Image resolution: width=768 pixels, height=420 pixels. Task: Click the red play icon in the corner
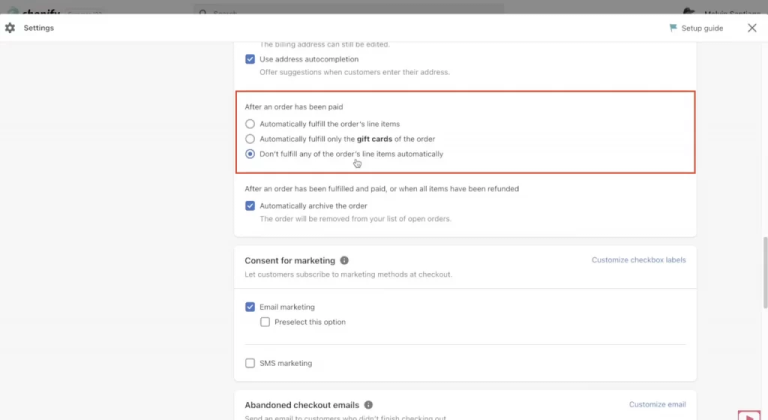pyautogui.click(x=748, y=414)
